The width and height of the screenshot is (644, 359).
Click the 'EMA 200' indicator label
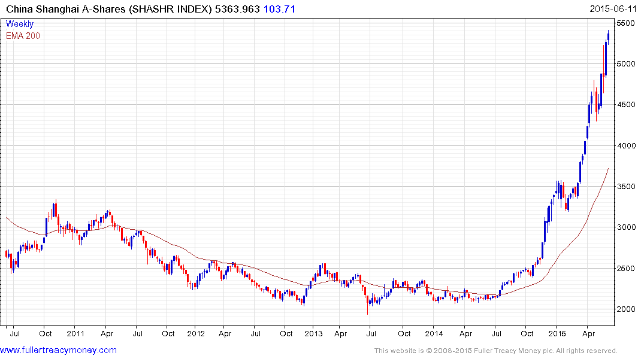(x=23, y=36)
